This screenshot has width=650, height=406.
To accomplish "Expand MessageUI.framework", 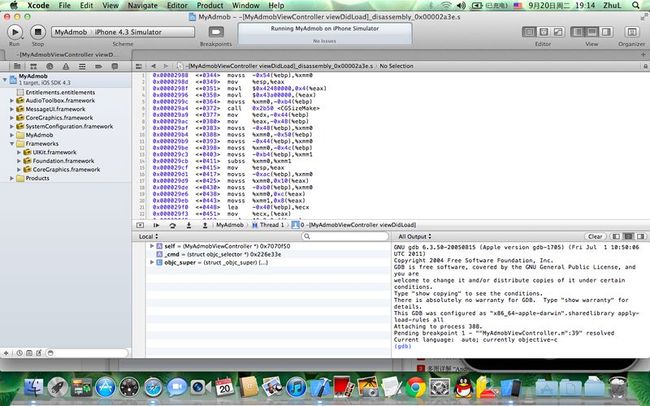I will 12,109.
